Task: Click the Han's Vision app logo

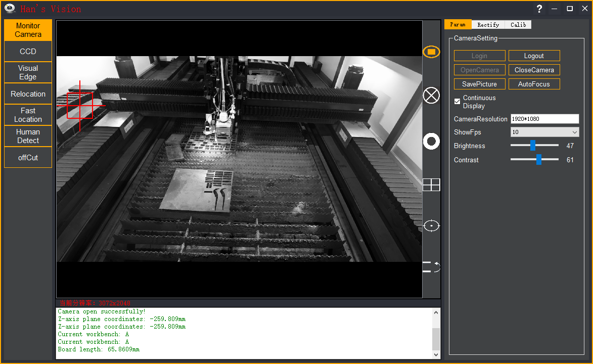Action: [10, 9]
